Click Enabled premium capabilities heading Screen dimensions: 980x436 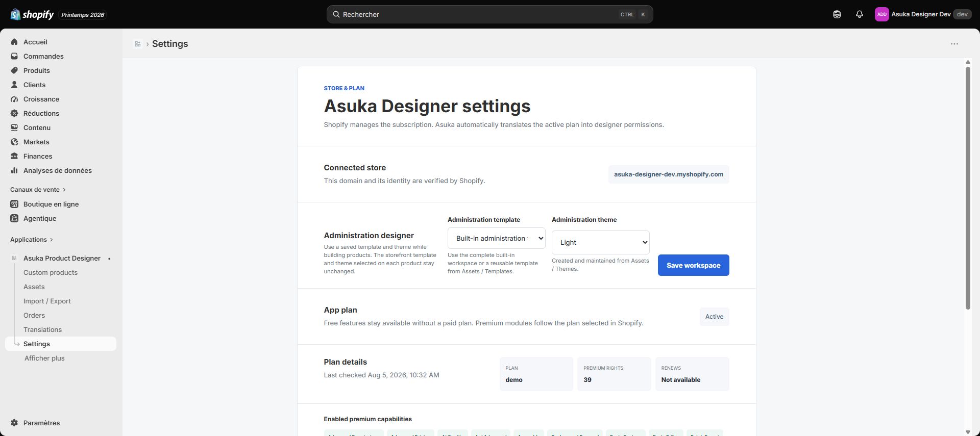point(367,419)
